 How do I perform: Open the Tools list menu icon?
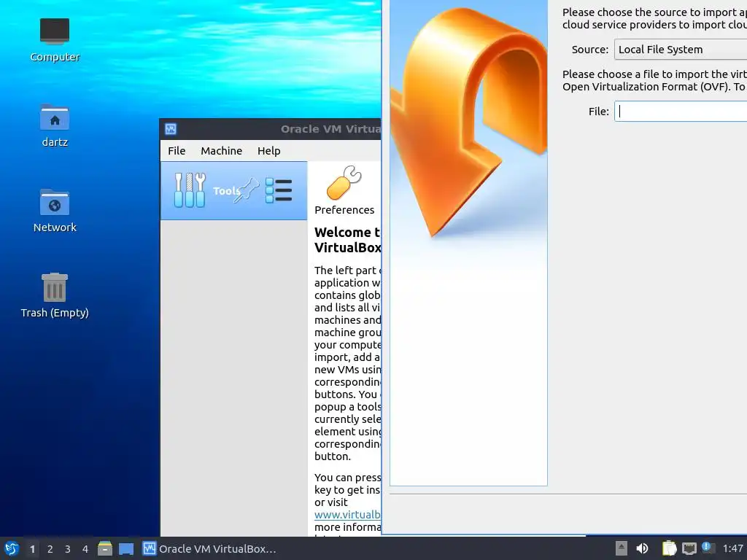(x=278, y=190)
